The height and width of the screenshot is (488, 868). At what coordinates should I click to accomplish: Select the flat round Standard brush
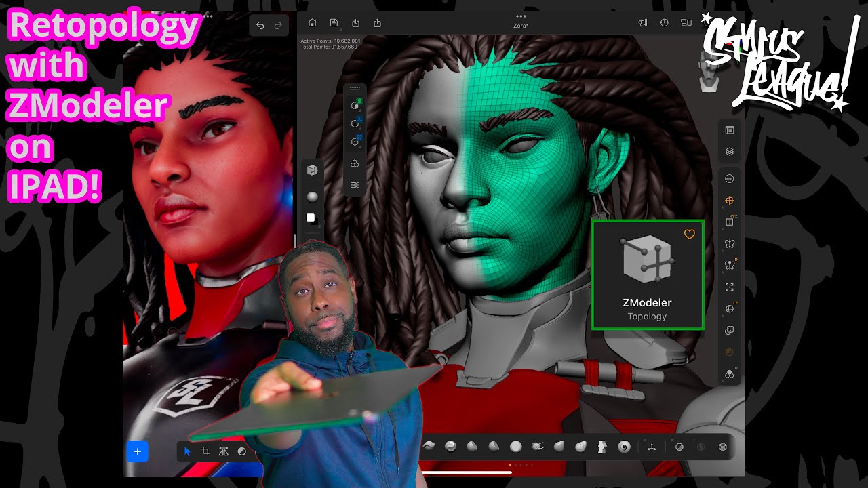pyautogui.click(x=516, y=446)
